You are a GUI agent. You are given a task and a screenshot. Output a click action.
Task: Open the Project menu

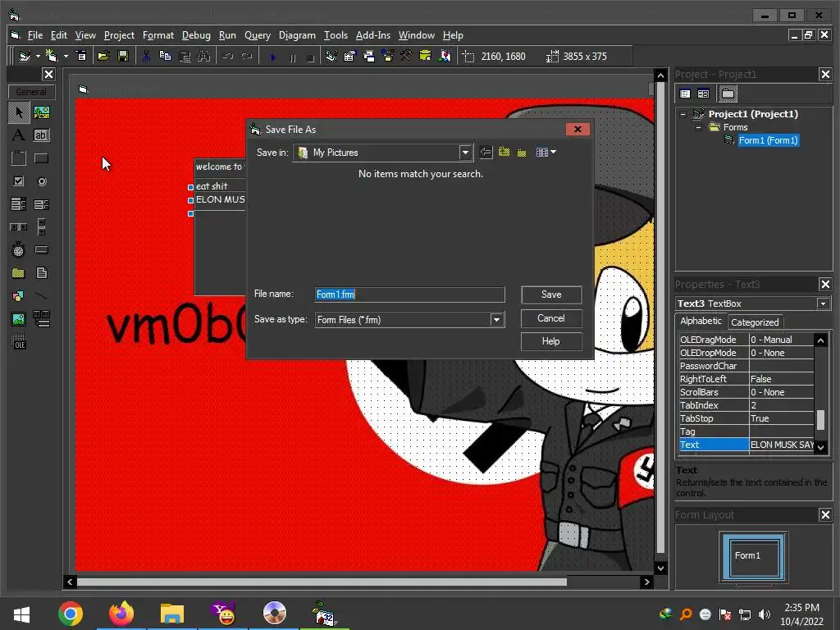click(x=119, y=35)
